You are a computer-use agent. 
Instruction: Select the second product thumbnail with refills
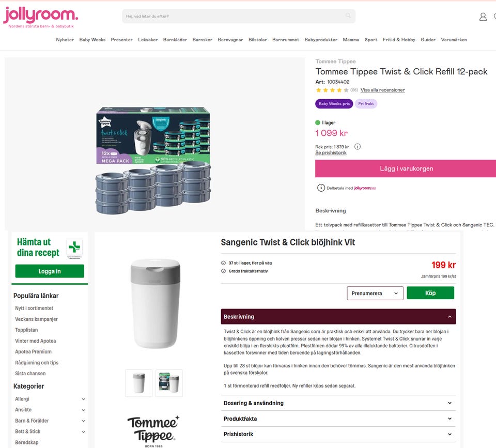pyautogui.click(x=169, y=383)
